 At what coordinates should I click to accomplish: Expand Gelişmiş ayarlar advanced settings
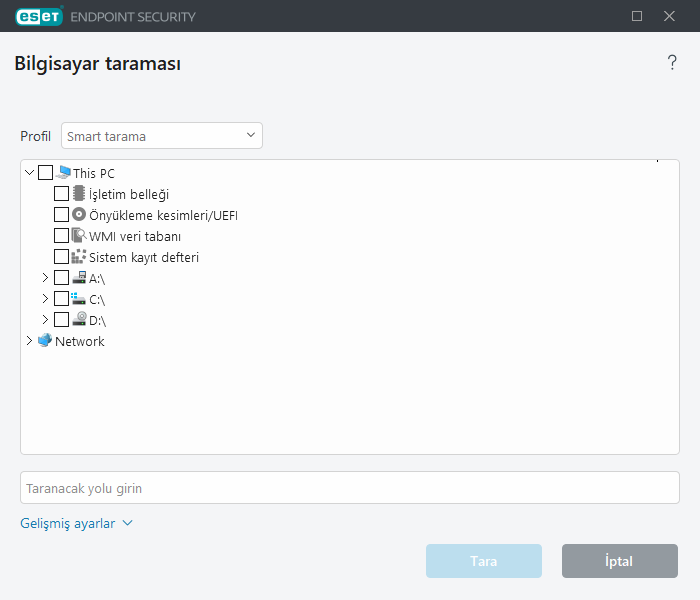pos(76,523)
